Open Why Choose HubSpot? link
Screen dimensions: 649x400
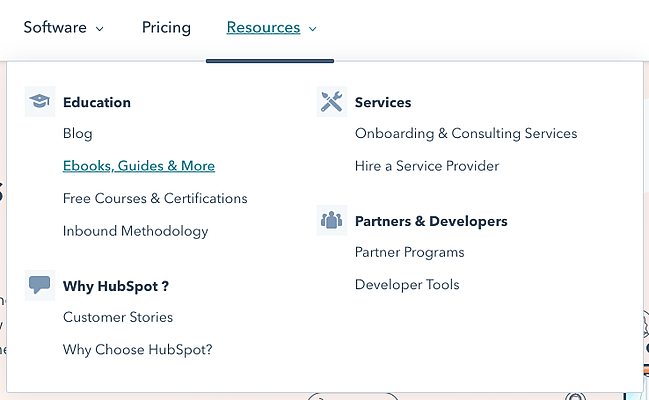click(137, 350)
